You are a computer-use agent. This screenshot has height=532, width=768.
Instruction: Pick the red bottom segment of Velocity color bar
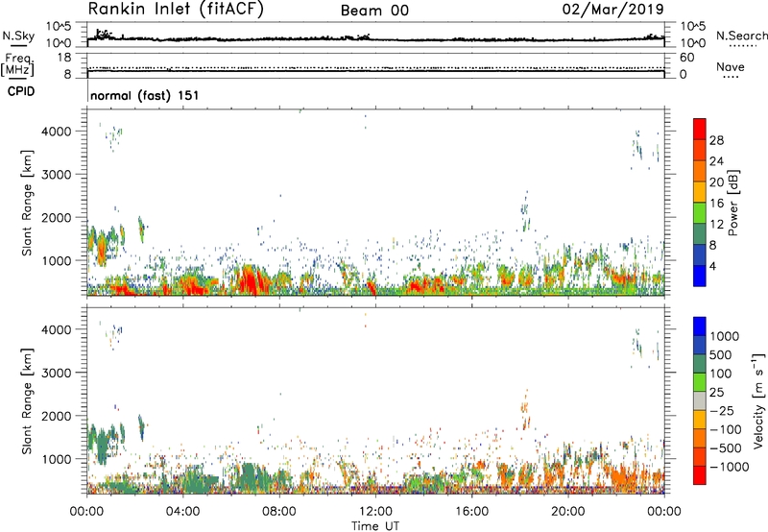700,475
